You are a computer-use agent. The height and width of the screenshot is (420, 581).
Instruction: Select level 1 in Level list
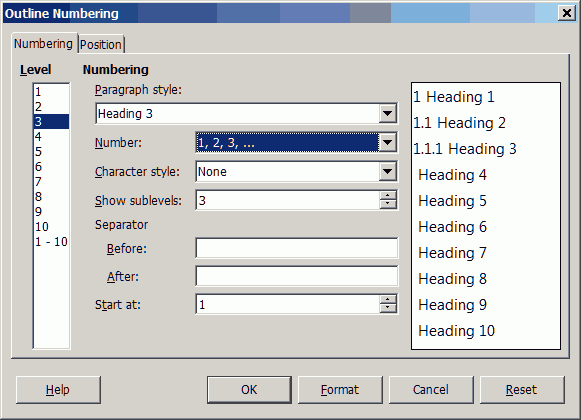51,92
